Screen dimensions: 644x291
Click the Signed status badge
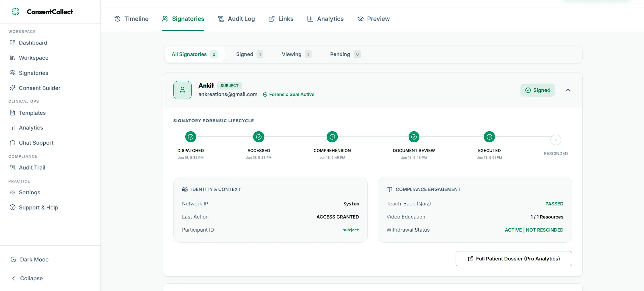(538, 90)
